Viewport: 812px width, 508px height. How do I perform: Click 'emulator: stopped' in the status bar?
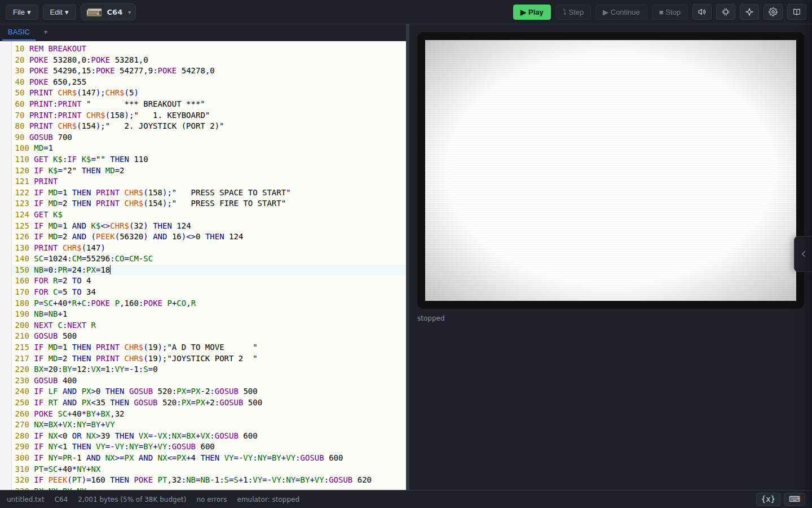pyautogui.click(x=268, y=499)
